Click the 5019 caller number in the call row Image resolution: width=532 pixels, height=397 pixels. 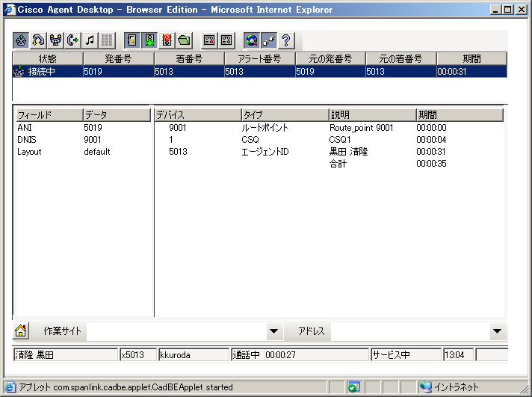point(93,72)
